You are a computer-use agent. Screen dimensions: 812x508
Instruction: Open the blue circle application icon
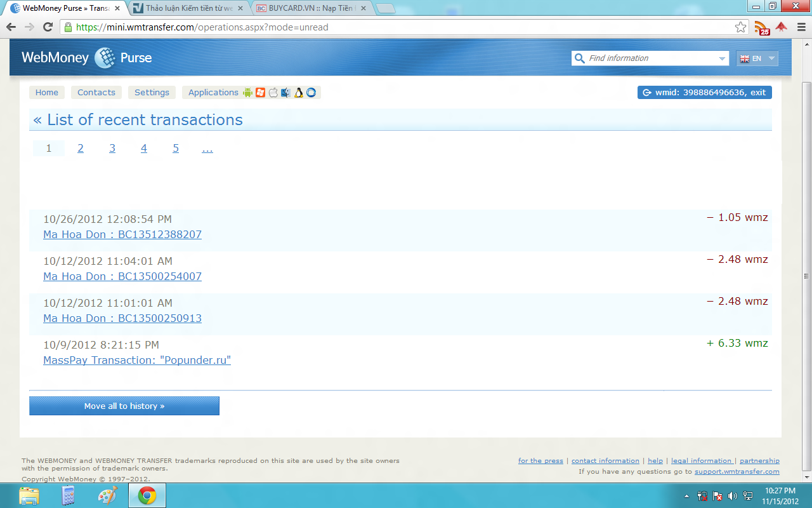tap(311, 92)
